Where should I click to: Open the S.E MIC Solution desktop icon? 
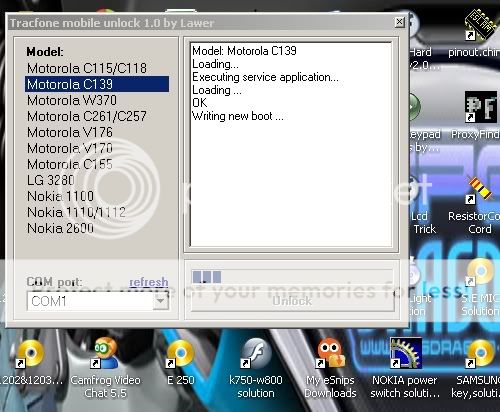pos(480,287)
